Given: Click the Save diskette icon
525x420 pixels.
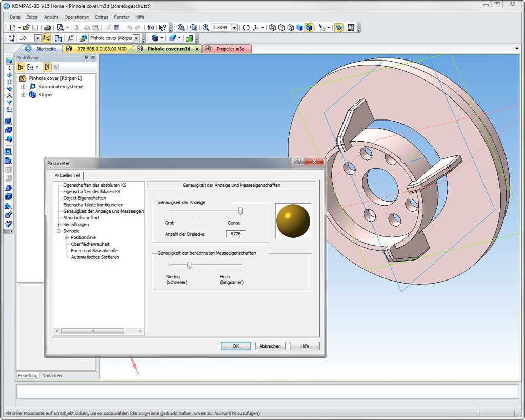Looking at the screenshot, I should click(35, 28).
